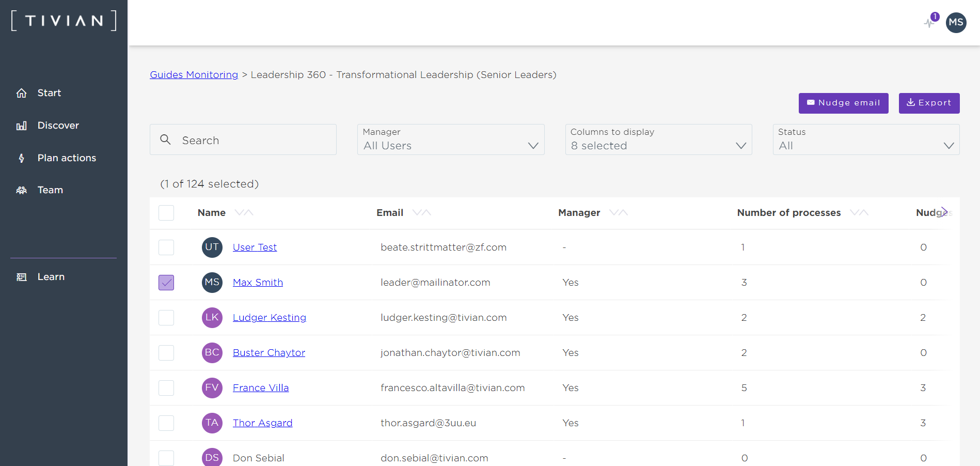This screenshot has height=466, width=980.
Task: Open the Ludger Kesting profile link
Action: tap(270, 318)
